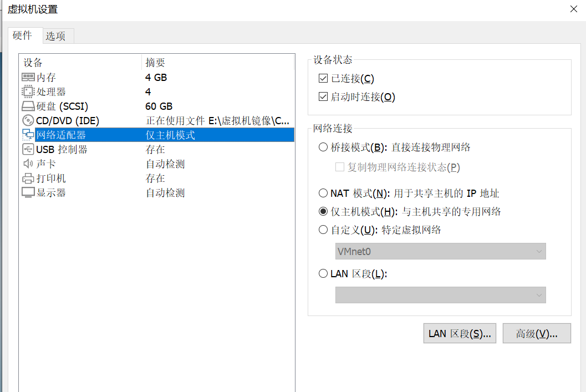Click the processor (处理器) chip icon
The width and height of the screenshot is (586, 392).
[28, 91]
